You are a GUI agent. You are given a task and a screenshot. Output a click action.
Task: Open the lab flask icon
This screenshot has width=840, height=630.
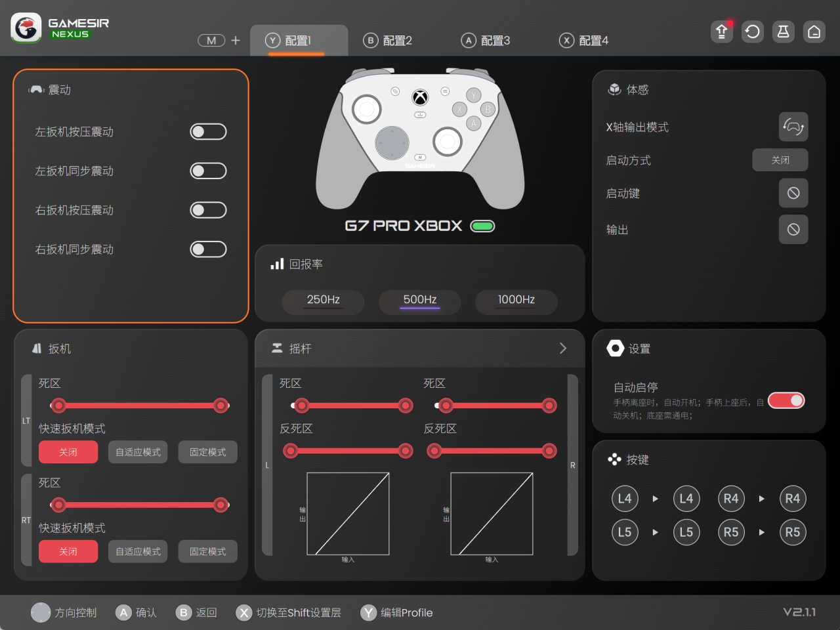pyautogui.click(x=783, y=31)
